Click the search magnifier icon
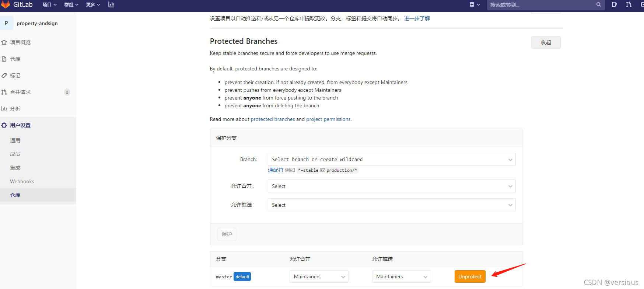The image size is (644, 289). click(599, 4)
